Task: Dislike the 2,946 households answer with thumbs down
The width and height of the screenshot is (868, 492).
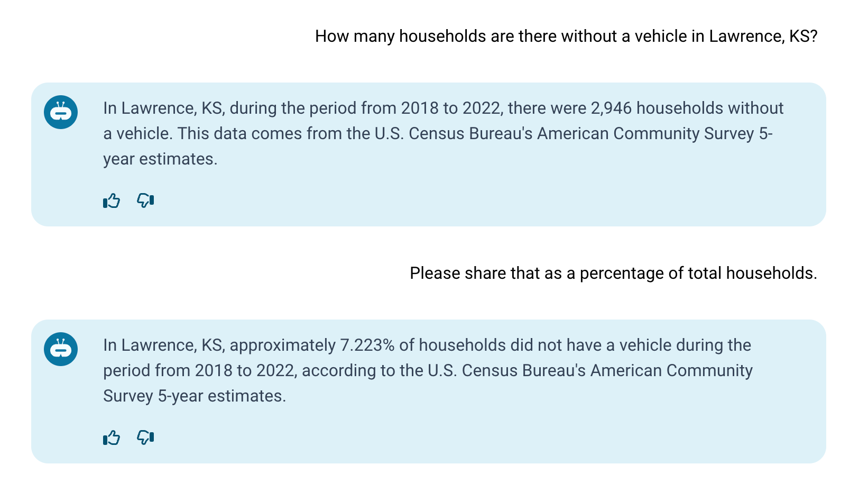Action: (x=145, y=201)
